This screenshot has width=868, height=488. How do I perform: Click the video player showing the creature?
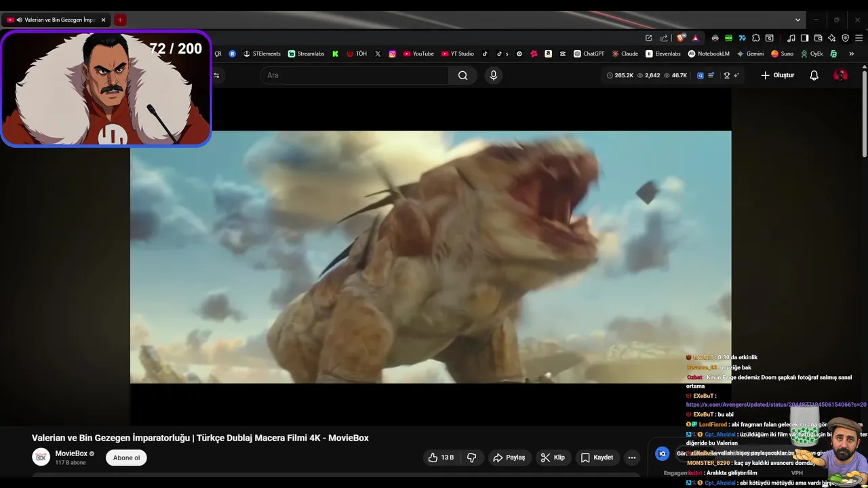(431, 257)
